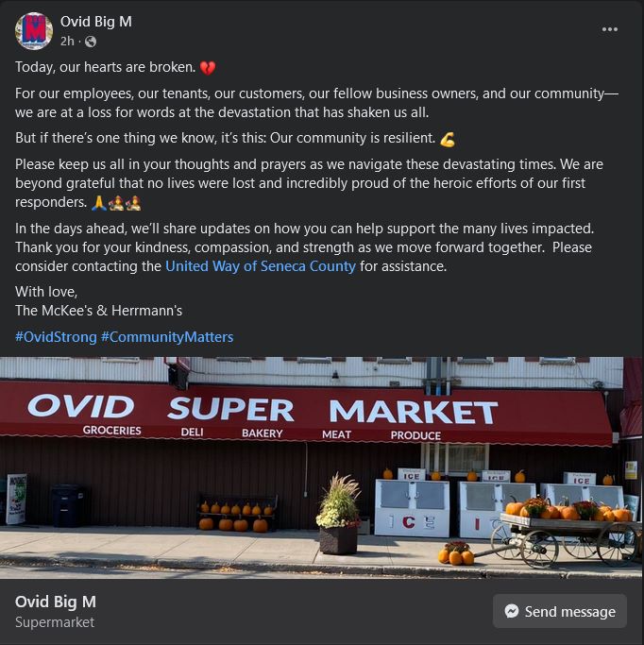Viewport: 644px width, 645px height.
Task: Open the three-dot post options menu
Action: [609, 29]
